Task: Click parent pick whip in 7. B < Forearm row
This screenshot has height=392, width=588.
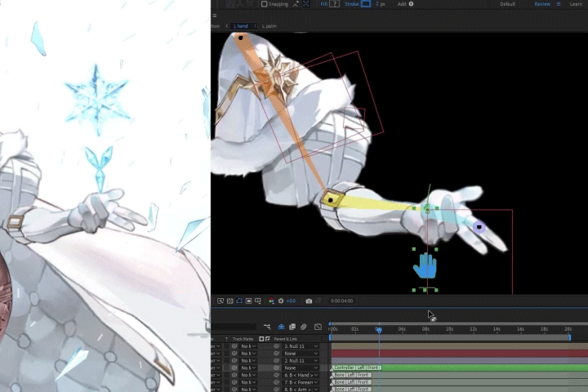Action: pos(276,382)
